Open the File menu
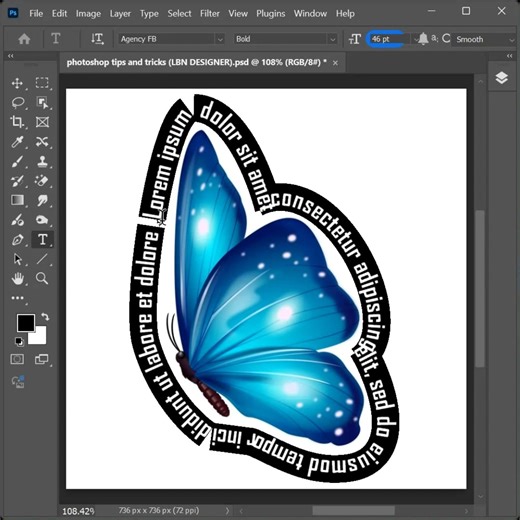The height and width of the screenshot is (520, 520). [36, 14]
